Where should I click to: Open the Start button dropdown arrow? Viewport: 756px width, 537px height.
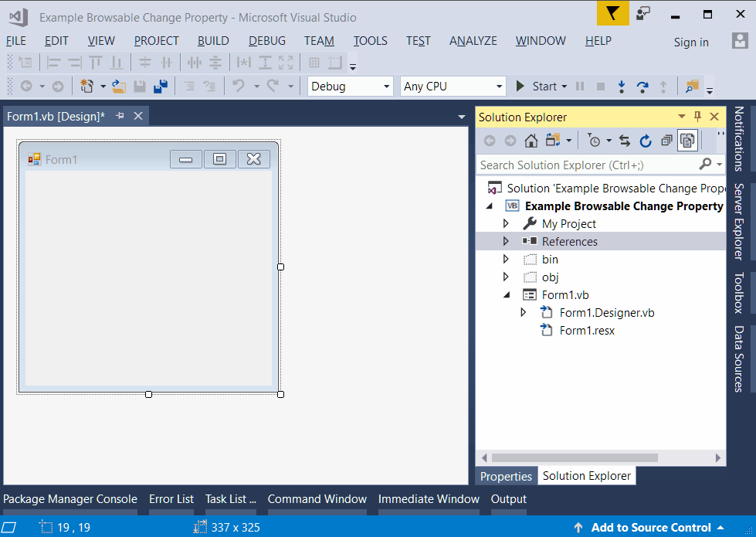coord(564,87)
